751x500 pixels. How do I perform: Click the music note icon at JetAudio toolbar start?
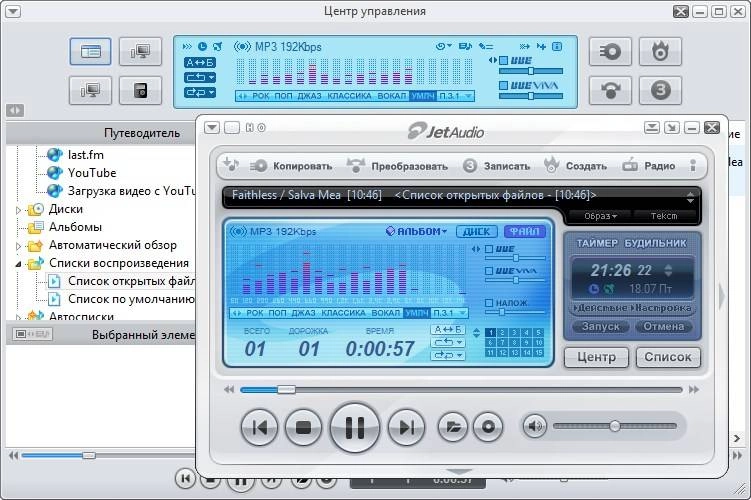click(x=231, y=164)
